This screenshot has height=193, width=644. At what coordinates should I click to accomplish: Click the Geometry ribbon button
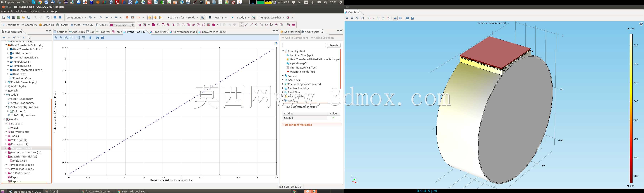pos(29,25)
